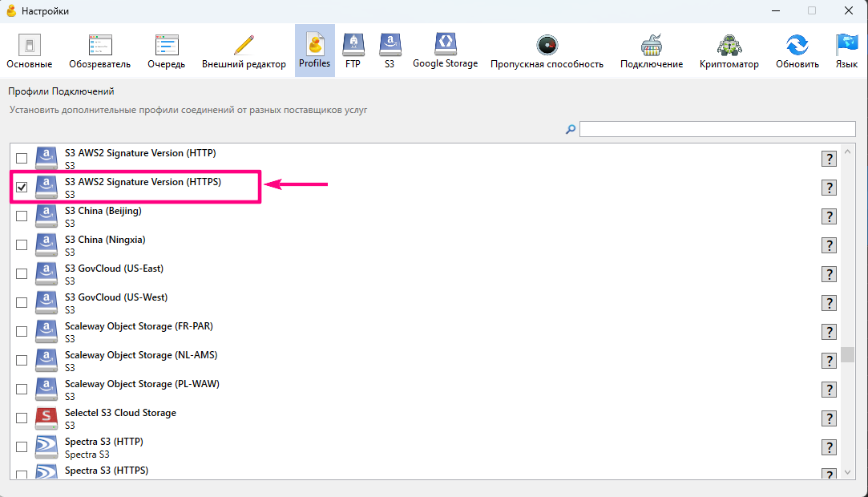868x497 pixels.
Task: Select the 'Spectra S3 (HTTP)' row text
Action: pyautogui.click(x=104, y=442)
